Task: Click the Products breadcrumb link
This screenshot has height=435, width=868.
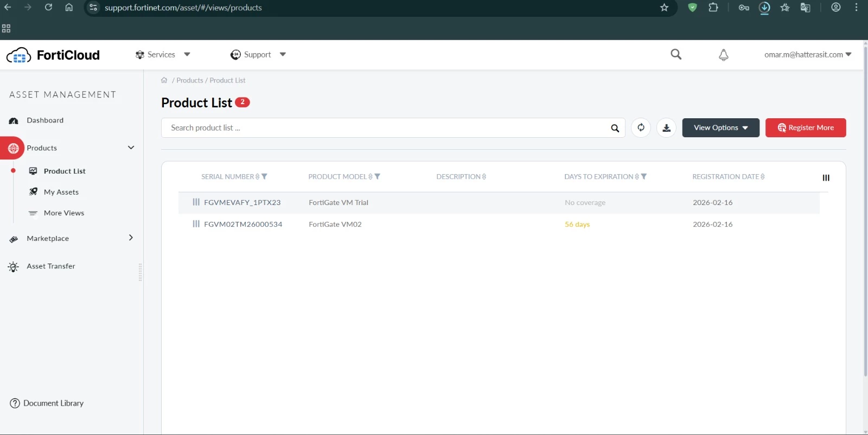Action: (x=190, y=80)
